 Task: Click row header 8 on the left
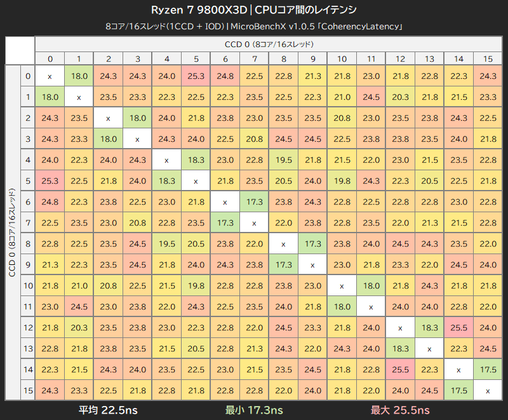pos(28,244)
